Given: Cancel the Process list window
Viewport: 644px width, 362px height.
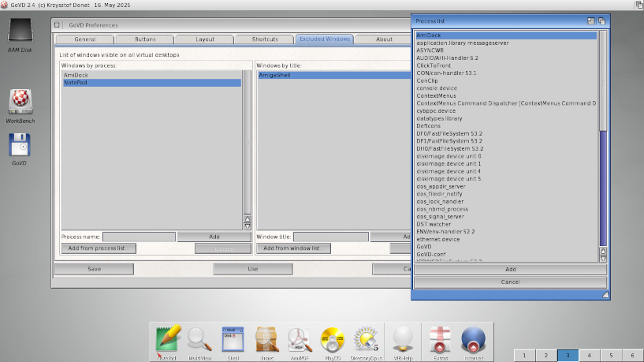Looking at the screenshot, I should [x=510, y=282].
